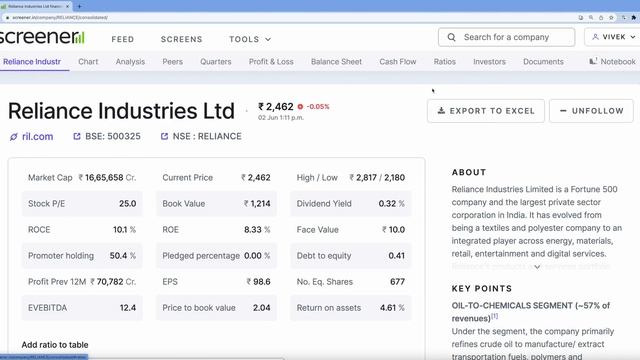Click the EVEBITDA value 12.4

[128, 308]
